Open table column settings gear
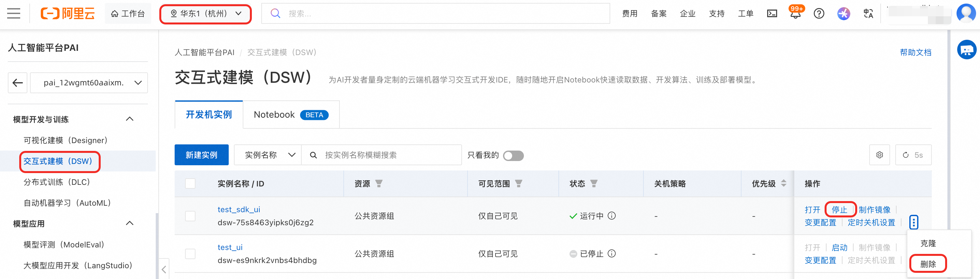The height and width of the screenshot is (279, 980). (879, 155)
